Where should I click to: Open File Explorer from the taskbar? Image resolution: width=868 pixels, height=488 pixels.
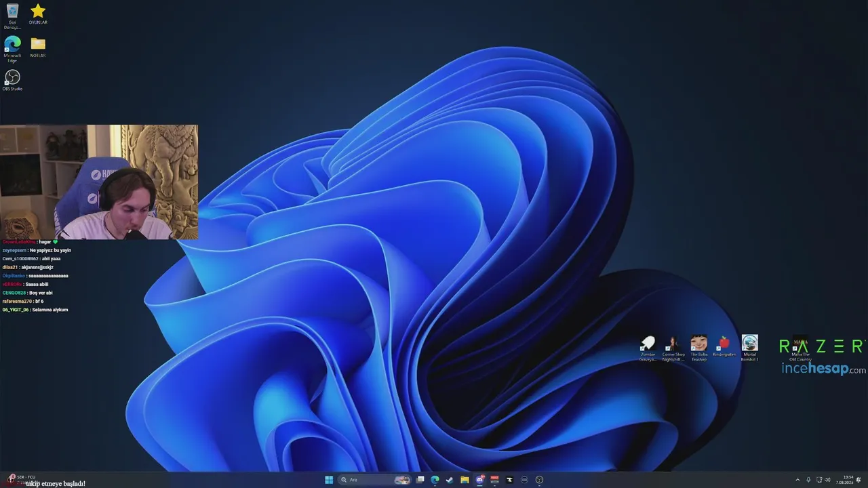(x=465, y=480)
